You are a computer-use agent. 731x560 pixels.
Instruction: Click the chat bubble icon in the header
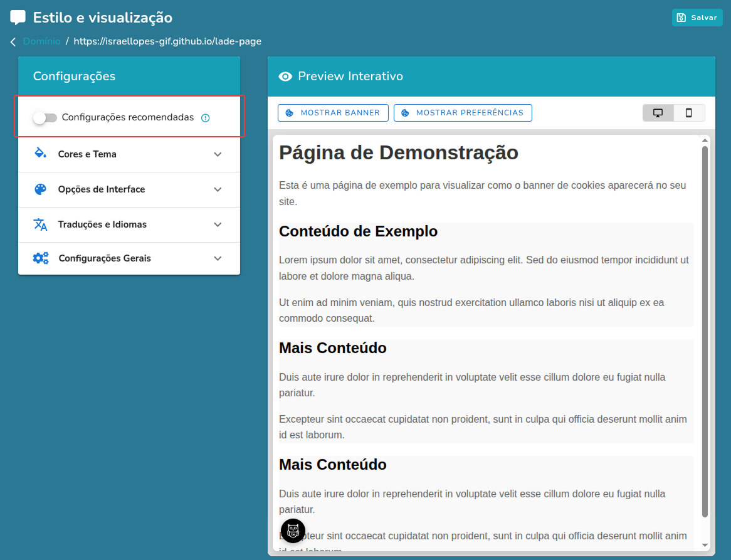pos(18,17)
